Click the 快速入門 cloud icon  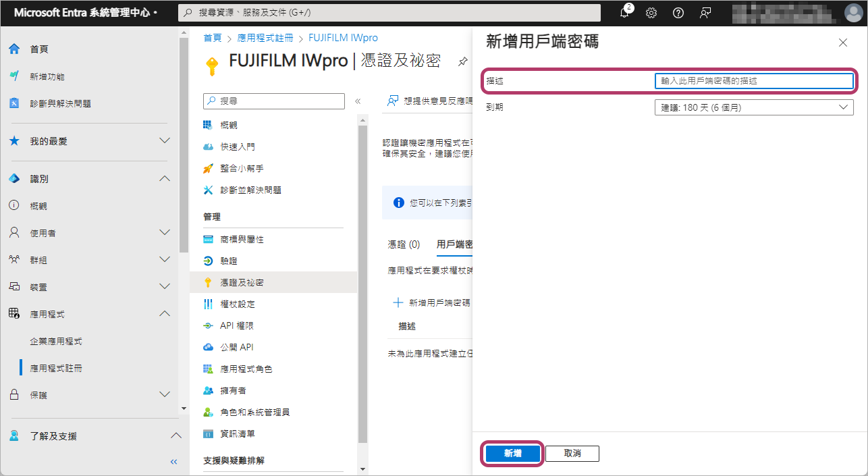(208, 147)
